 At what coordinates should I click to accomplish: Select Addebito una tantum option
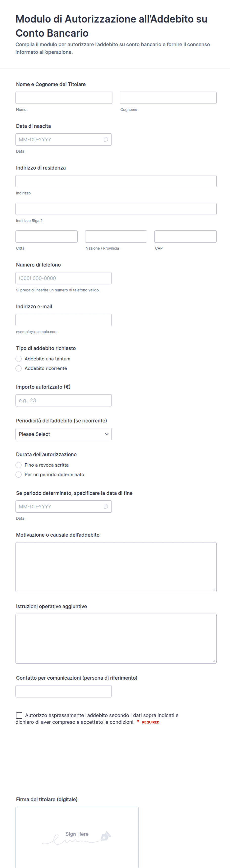tap(19, 359)
